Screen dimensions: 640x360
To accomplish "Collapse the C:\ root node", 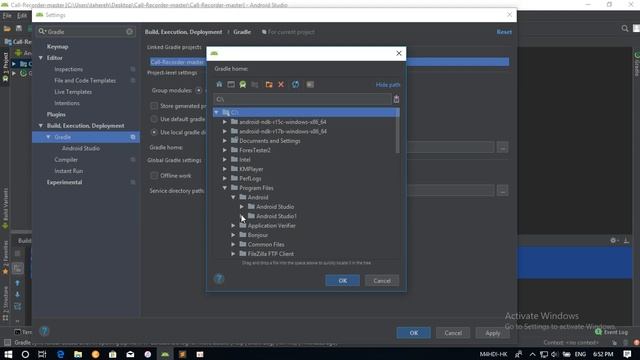I will (217, 112).
